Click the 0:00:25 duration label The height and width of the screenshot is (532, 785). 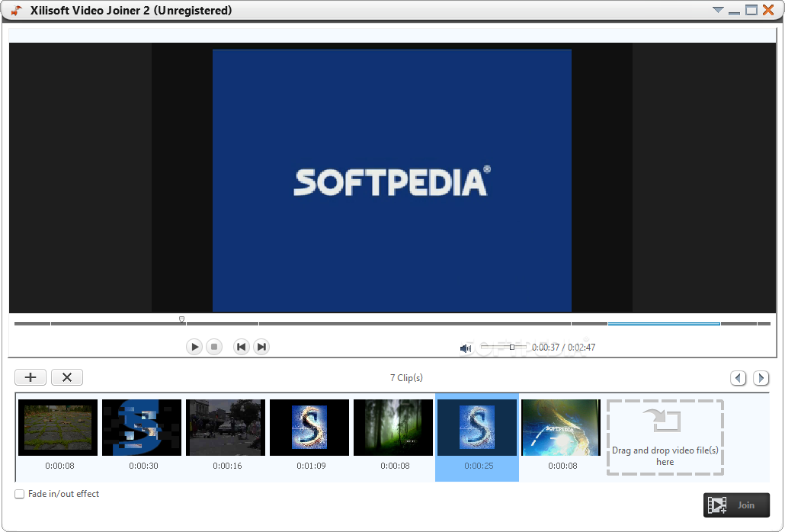click(479, 466)
